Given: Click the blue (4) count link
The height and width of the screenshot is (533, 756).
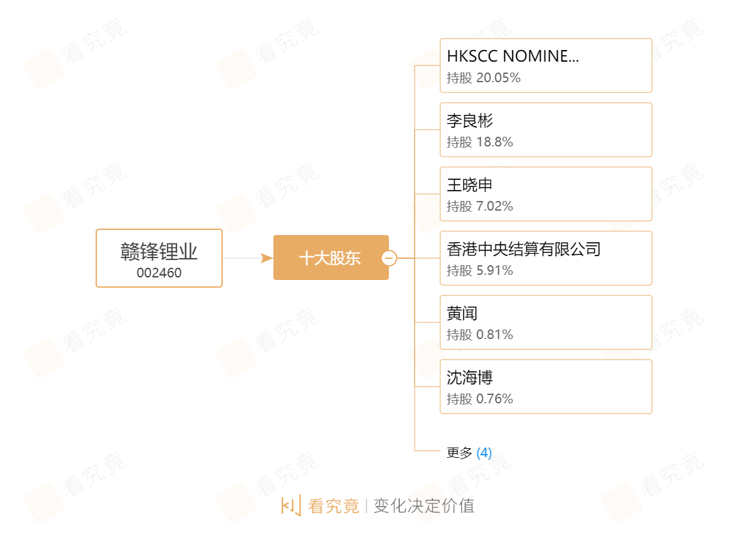Looking at the screenshot, I should tap(484, 453).
